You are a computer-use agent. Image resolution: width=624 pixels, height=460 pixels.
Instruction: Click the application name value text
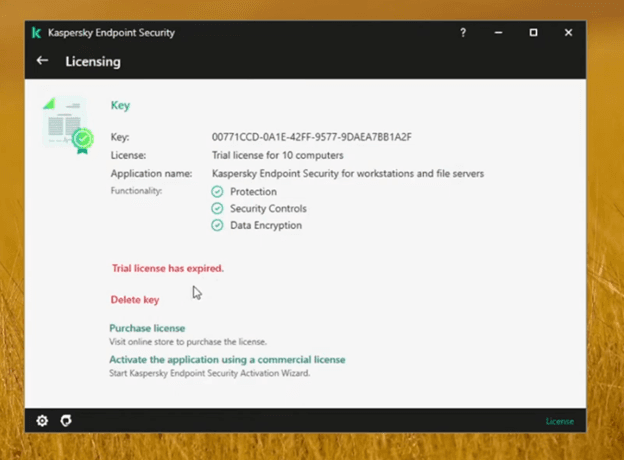(x=348, y=173)
